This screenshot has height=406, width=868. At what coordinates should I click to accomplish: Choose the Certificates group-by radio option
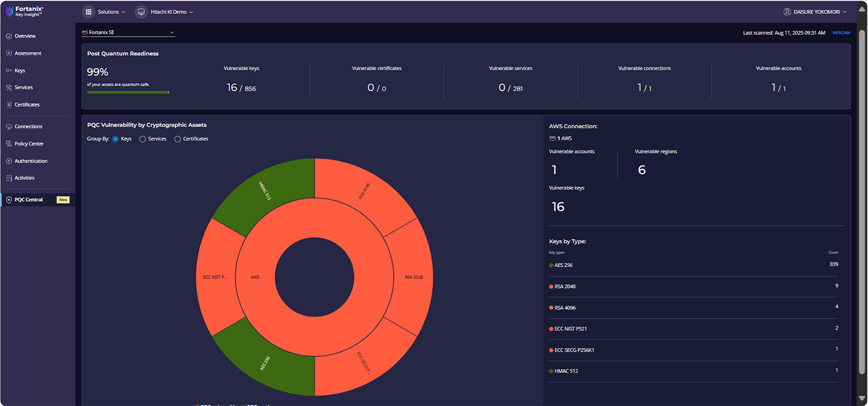(178, 139)
